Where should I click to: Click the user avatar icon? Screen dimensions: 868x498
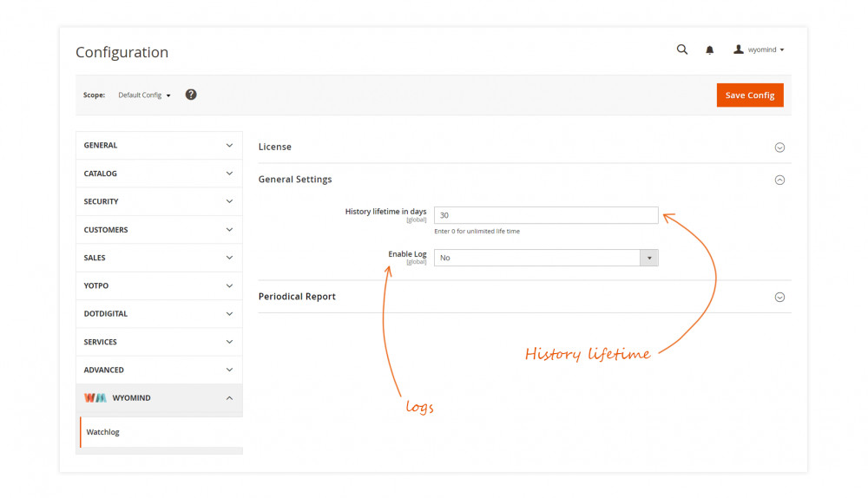(739, 49)
